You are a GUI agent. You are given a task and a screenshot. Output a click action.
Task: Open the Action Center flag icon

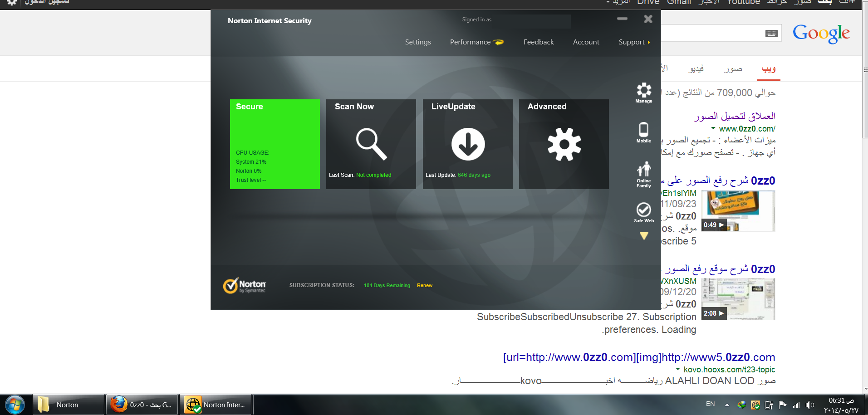(x=783, y=405)
